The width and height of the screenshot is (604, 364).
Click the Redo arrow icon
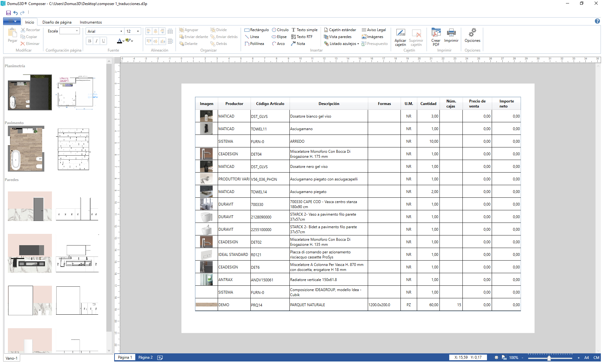pyautogui.click(x=22, y=13)
